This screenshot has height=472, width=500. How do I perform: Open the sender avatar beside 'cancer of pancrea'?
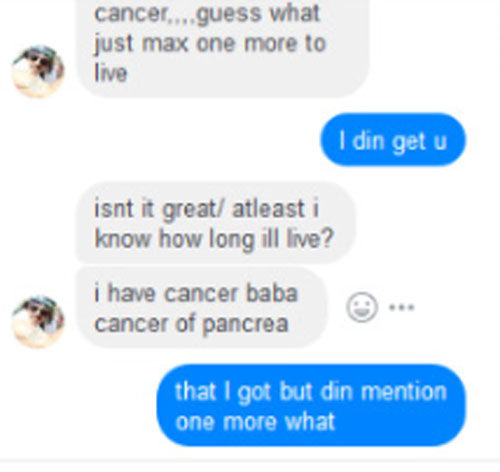(x=38, y=322)
